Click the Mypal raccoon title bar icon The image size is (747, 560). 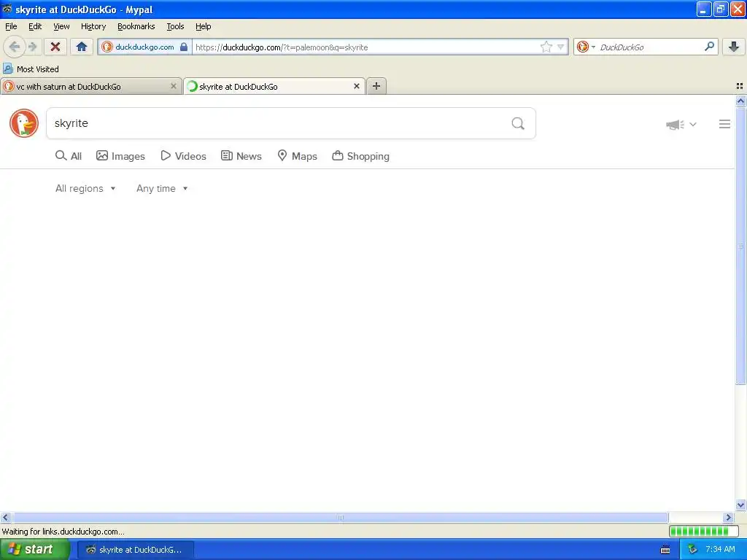click(7, 9)
